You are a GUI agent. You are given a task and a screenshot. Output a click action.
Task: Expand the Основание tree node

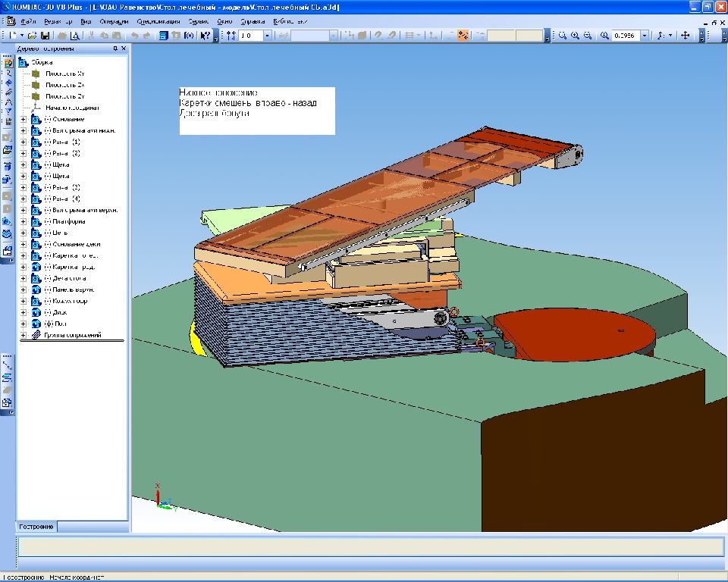coord(24,119)
